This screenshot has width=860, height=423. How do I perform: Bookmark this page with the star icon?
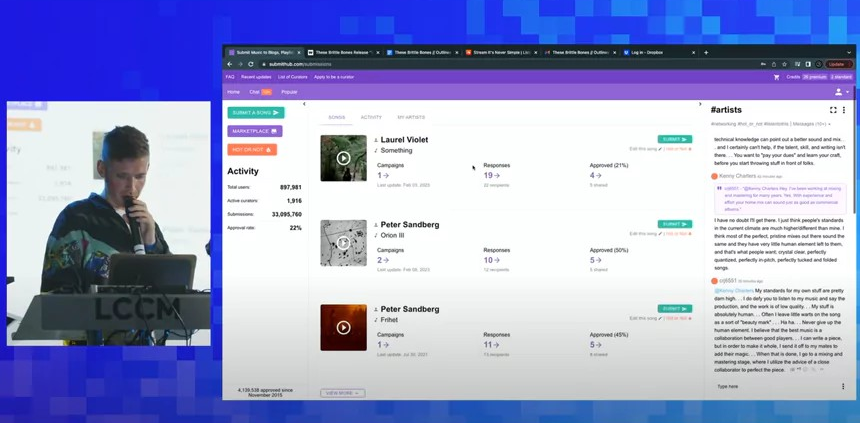(784, 64)
